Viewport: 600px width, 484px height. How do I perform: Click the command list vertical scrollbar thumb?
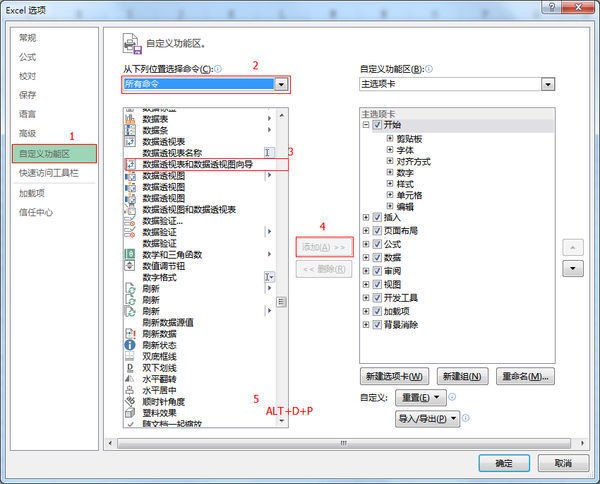pos(281,302)
